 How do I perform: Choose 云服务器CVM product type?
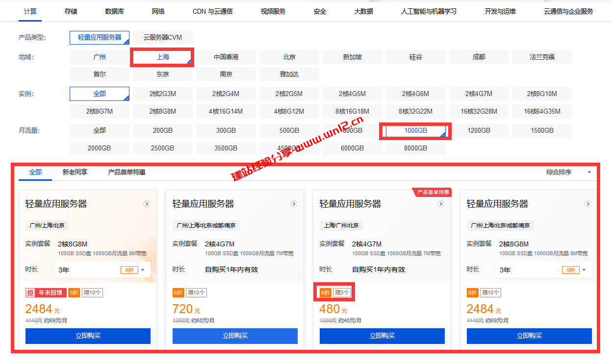162,37
